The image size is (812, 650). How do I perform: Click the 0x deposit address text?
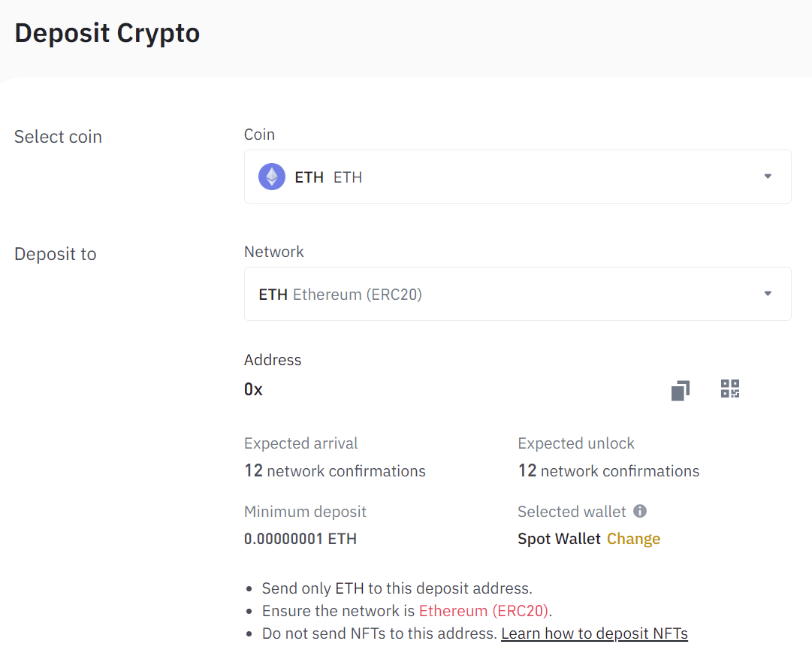(254, 389)
